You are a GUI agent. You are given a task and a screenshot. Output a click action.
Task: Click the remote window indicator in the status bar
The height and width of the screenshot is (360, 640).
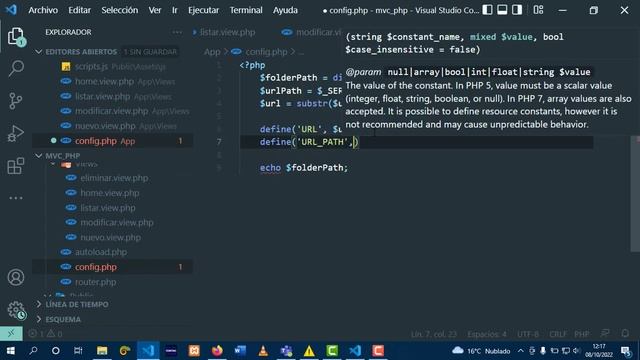point(11,333)
